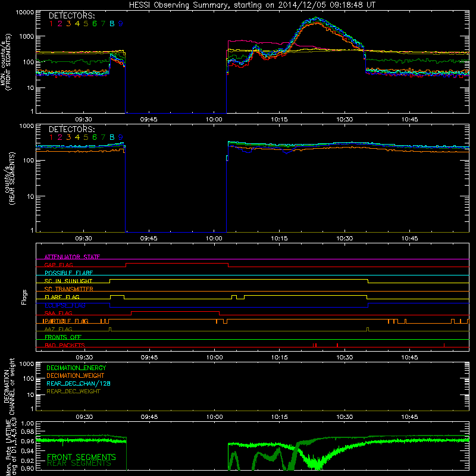Select green detector 6 in front segments legend
The height and width of the screenshot is (476, 476).
pos(95,24)
